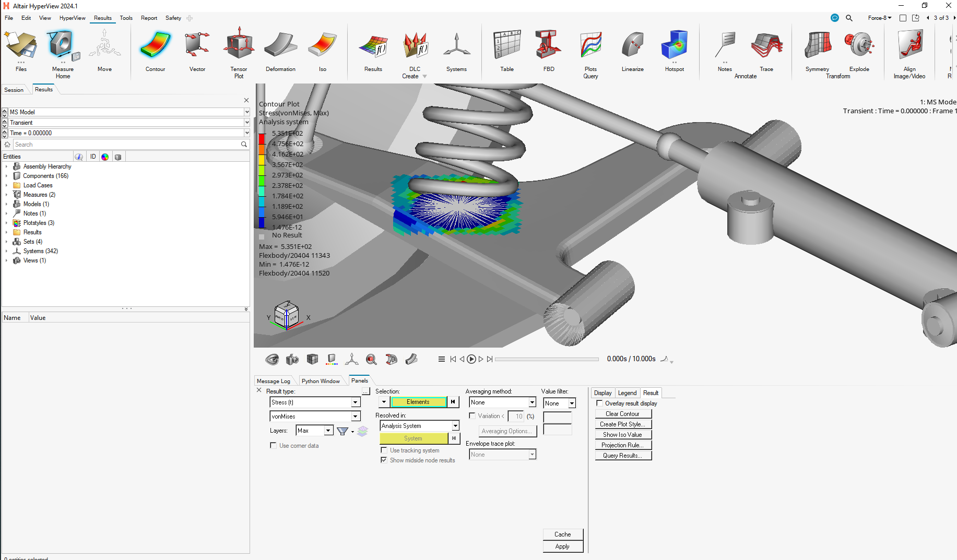Click the Apply button
This screenshot has height=560, width=957.
point(562,546)
